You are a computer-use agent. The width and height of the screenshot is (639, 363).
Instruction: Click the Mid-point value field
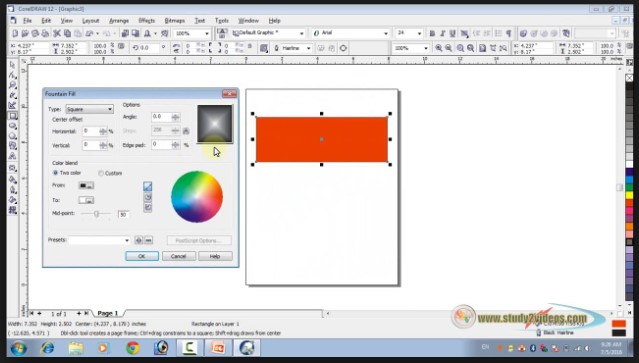click(x=123, y=214)
